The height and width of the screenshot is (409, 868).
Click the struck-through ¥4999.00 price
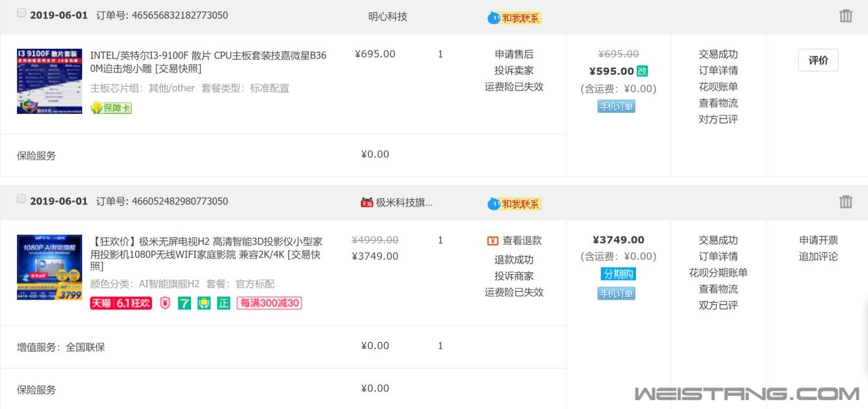coord(375,240)
